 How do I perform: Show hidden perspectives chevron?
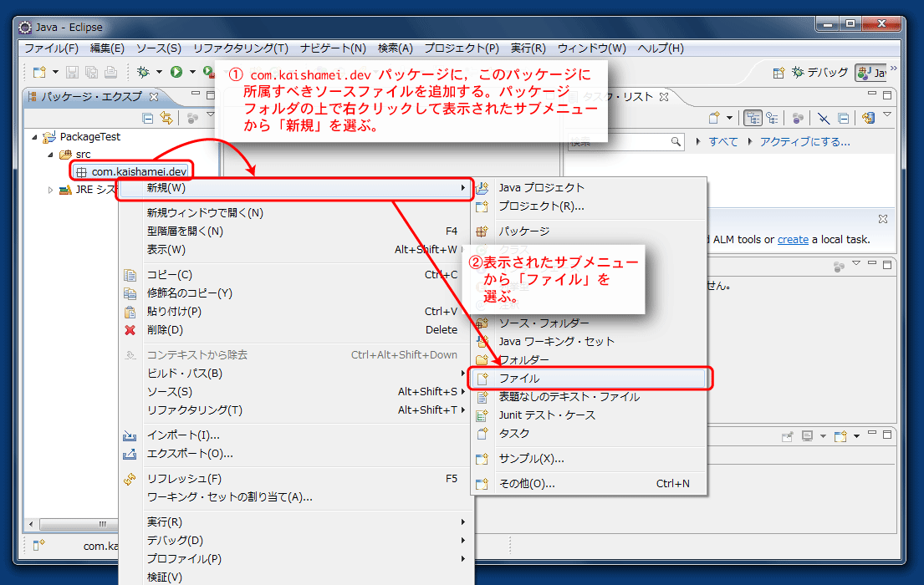point(894,69)
